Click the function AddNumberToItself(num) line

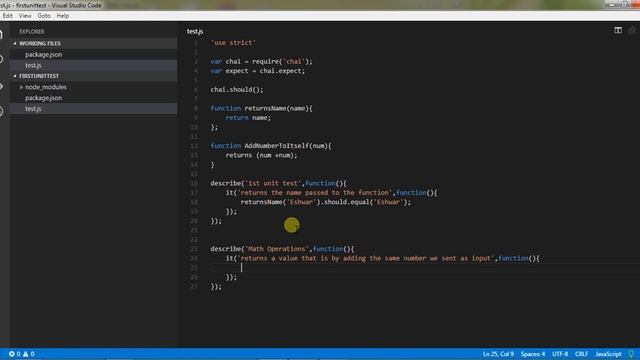point(271,146)
